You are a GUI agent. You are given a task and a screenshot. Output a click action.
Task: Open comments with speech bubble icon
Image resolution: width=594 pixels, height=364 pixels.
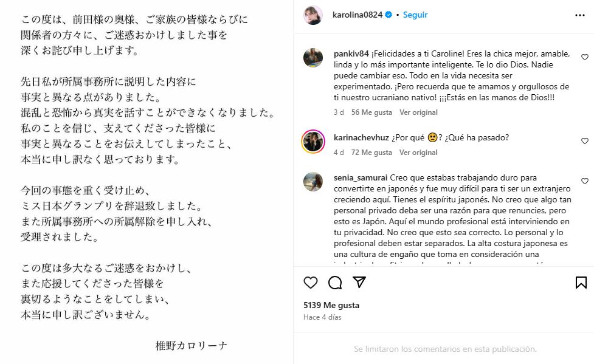pos(335,283)
